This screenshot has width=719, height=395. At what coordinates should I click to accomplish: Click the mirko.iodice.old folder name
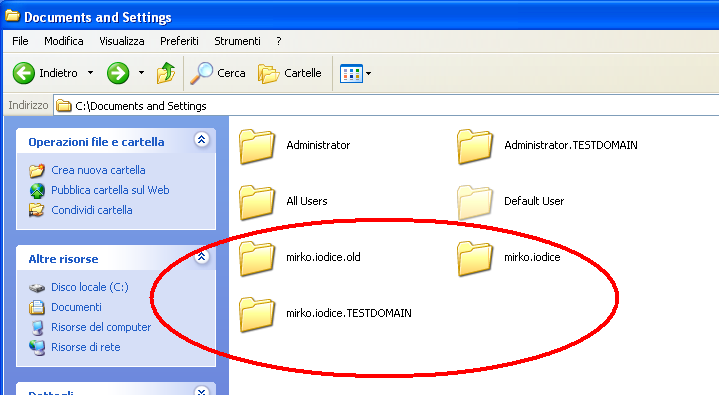(x=323, y=257)
